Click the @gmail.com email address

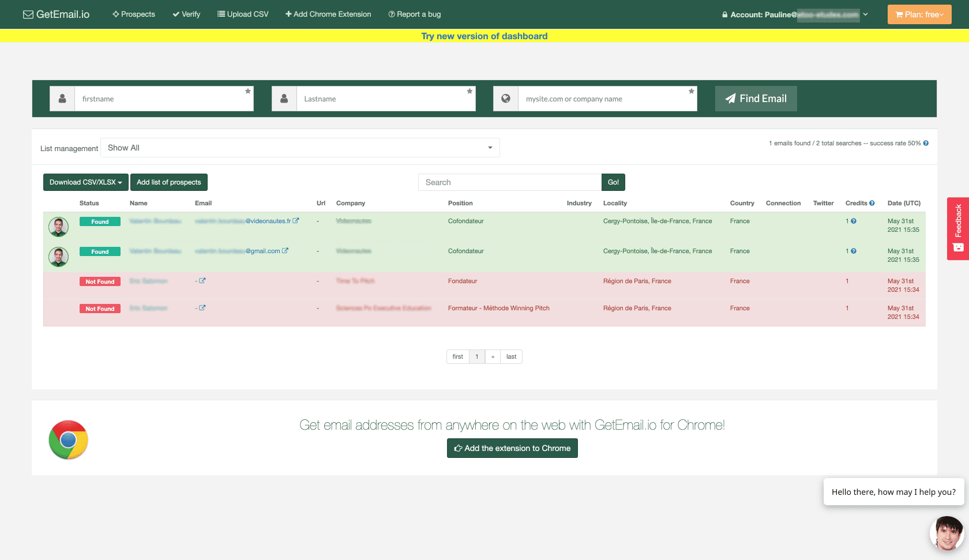(x=238, y=251)
